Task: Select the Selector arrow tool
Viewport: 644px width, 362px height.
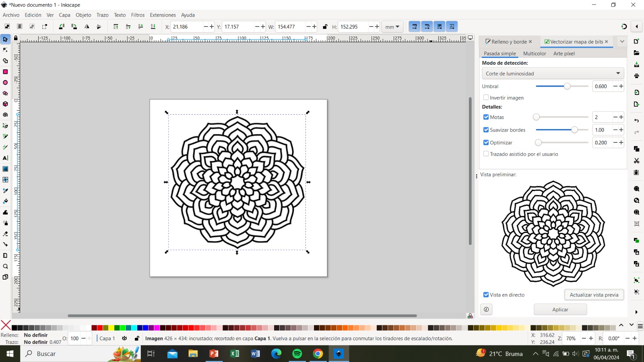Action: click(x=5, y=39)
